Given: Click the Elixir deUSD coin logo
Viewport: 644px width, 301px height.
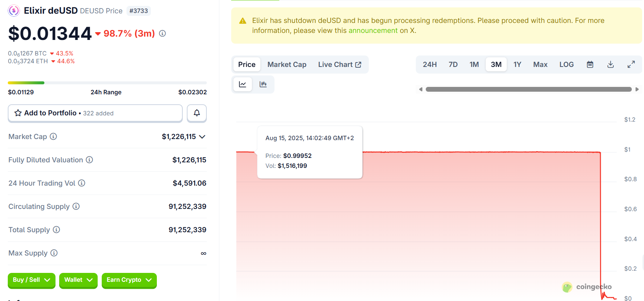Looking at the screenshot, I should coord(14,11).
